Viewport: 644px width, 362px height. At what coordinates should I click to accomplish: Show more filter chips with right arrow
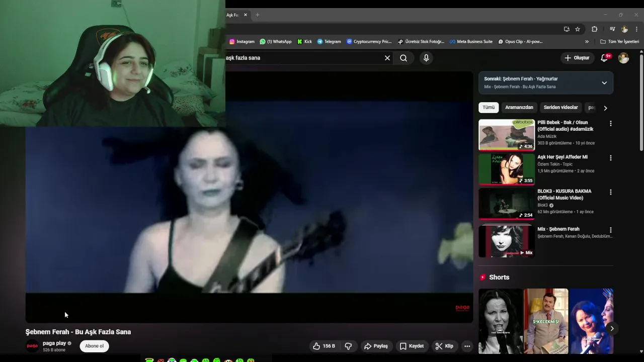[605, 108]
